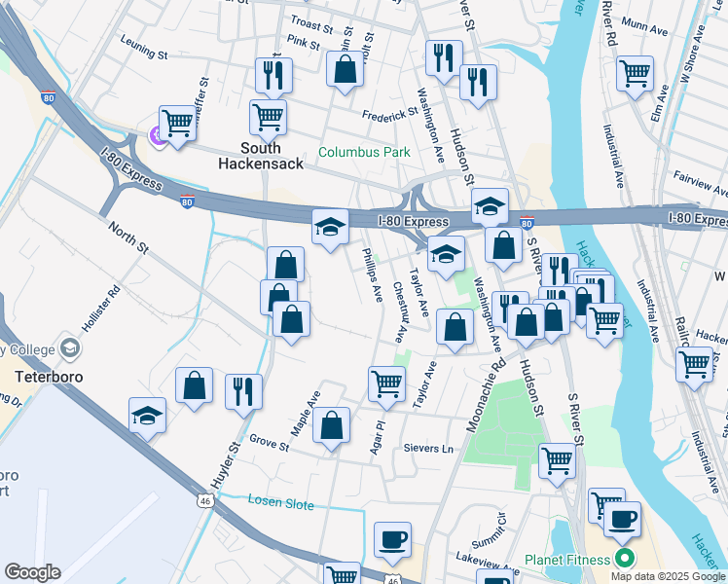Click the shopping bag marker above Grove St

[331, 425]
